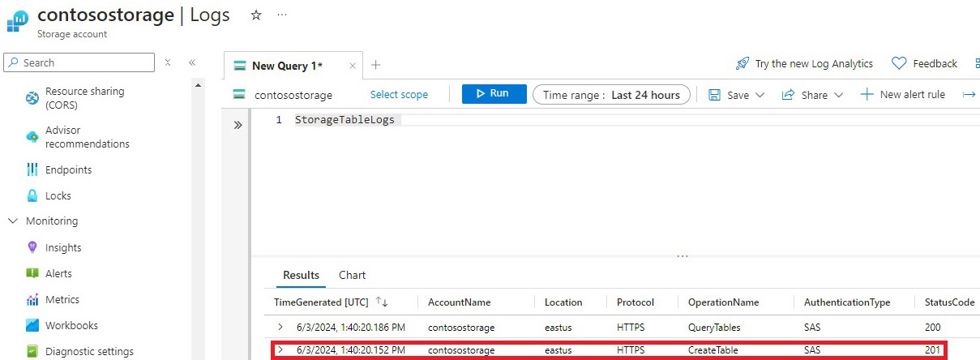The width and height of the screenshot is (980, 360).
Task: Click the scope icon beside contosostorage
Action: (x=239, y=95)
